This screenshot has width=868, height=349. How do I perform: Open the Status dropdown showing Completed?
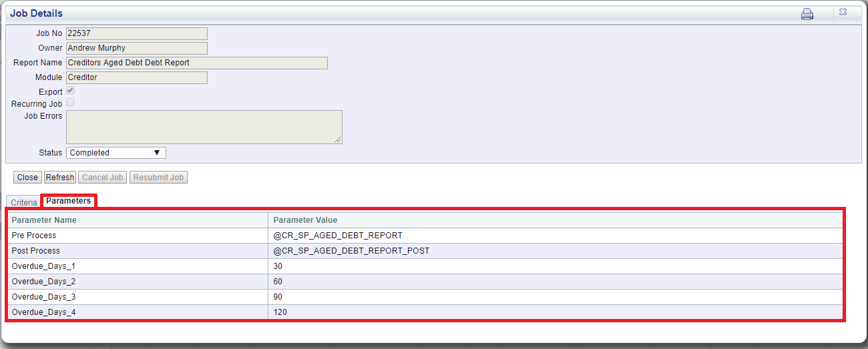116,153
